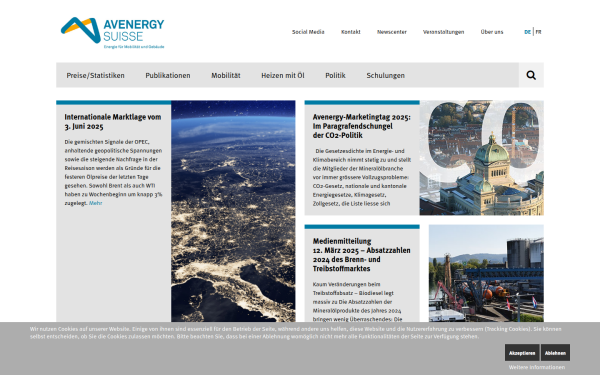The image size is (600, 375).
Task: Go to the Kontakt page
Action: 351,32
